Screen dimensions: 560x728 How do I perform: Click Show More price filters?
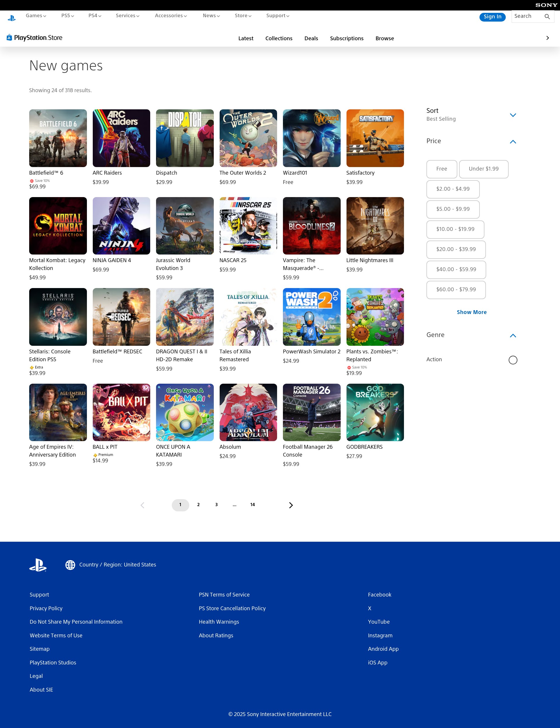(471, 312)
